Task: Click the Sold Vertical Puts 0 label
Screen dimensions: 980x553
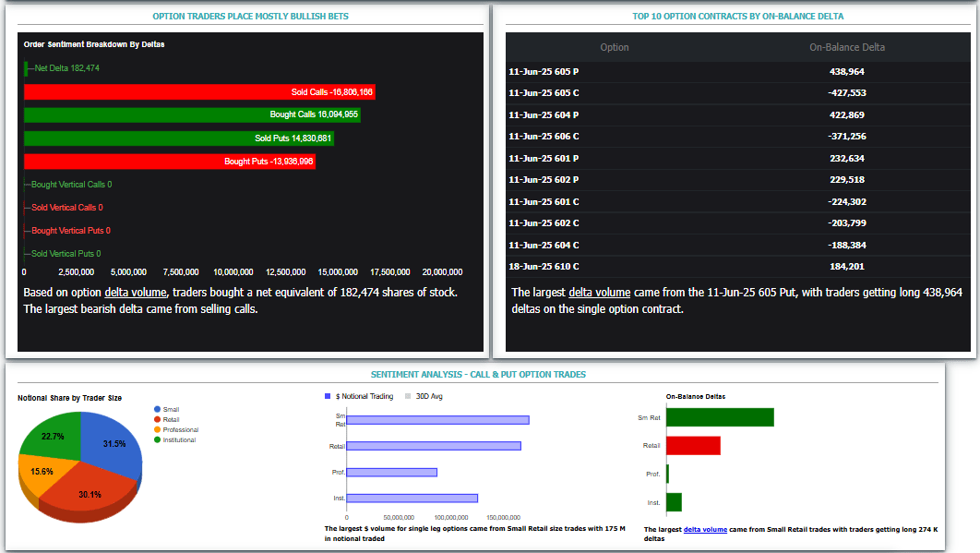Action: click(66, 254)
